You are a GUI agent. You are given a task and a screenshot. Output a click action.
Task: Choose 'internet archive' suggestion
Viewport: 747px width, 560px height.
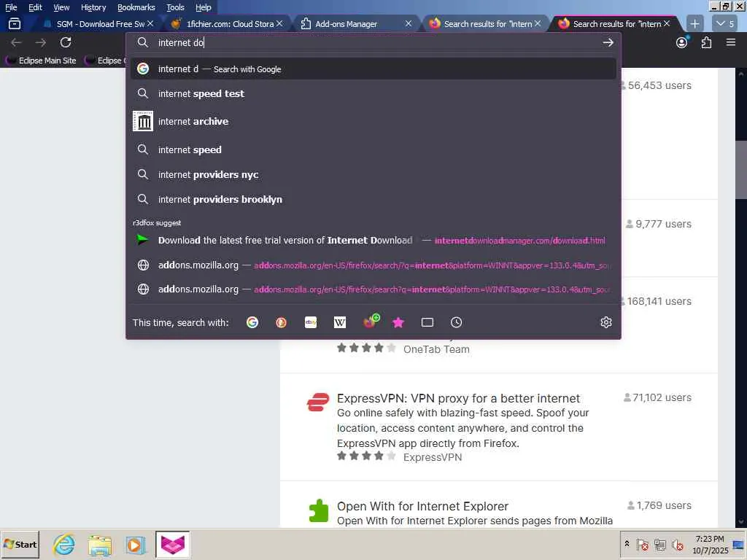(373, 122)
